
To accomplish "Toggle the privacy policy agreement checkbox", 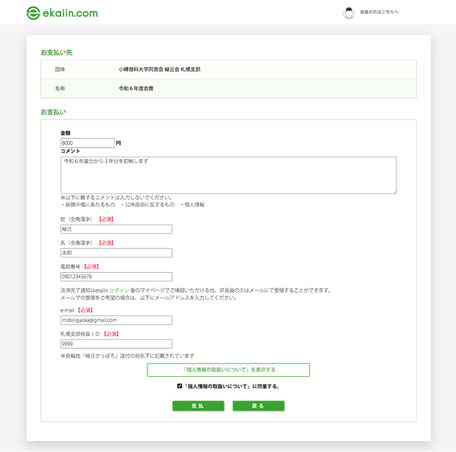I will [179, 386].
